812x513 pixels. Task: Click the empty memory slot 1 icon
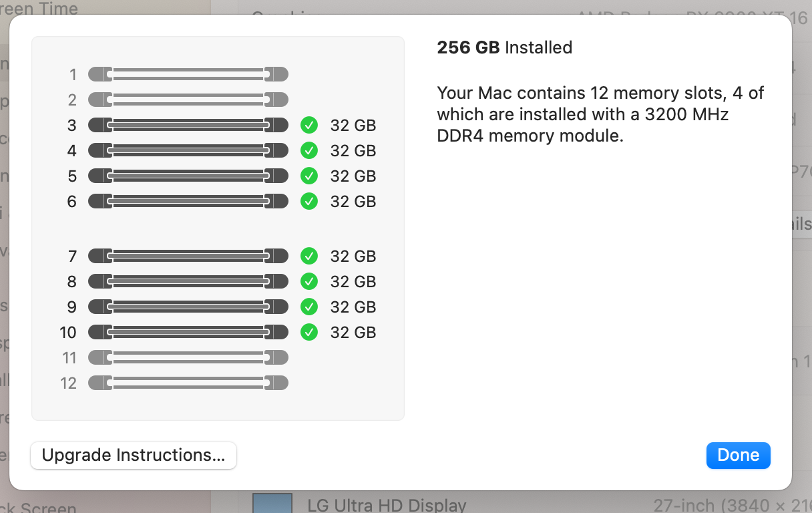coord(188,74)
